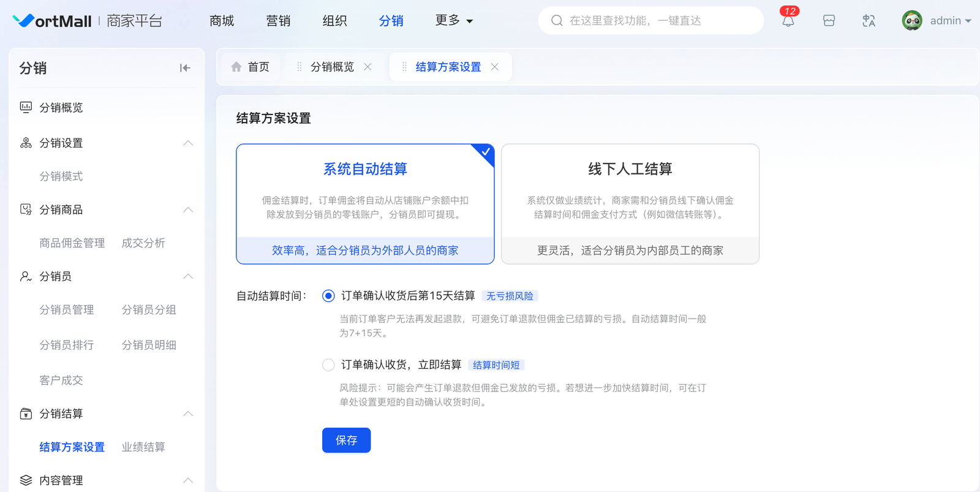The height and width of the screenshot is (492, 980).
Task: Open the 分销概览 tab
Action: tap(332, 67)
